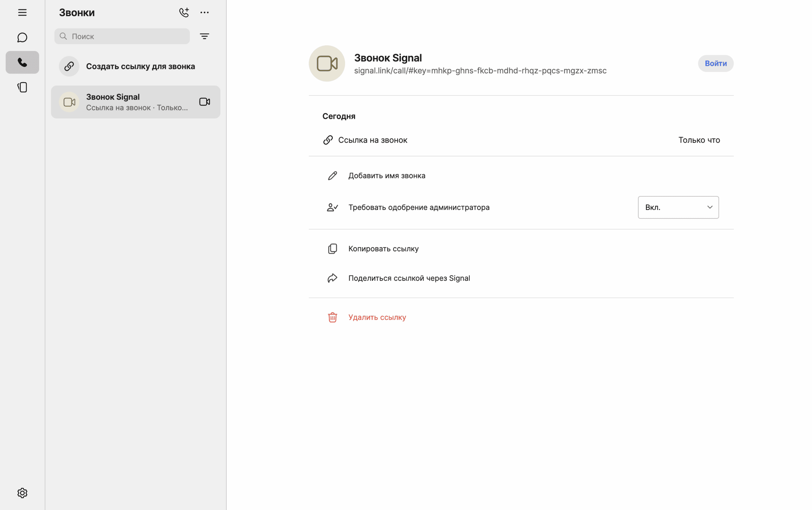Click Поделиться ссылкой через Signal
The height and width of the screenshot is (510, 812).
point(409,278)
